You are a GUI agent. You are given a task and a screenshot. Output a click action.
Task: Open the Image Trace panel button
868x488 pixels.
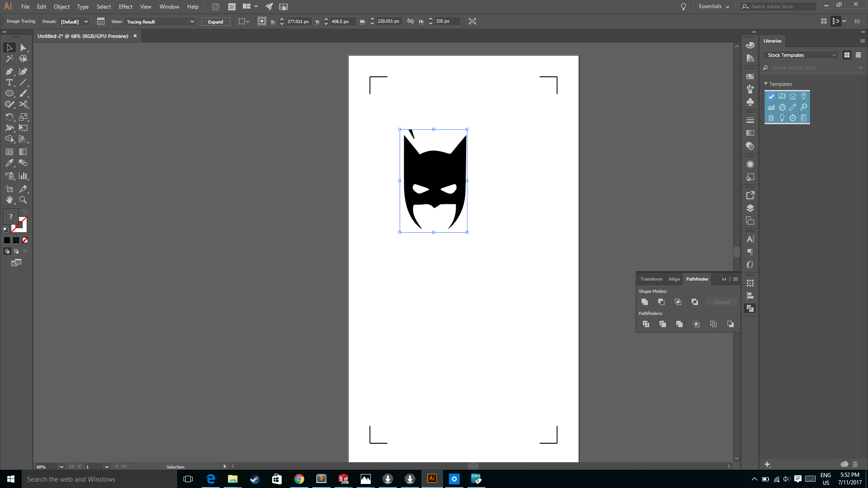point(101,21)
